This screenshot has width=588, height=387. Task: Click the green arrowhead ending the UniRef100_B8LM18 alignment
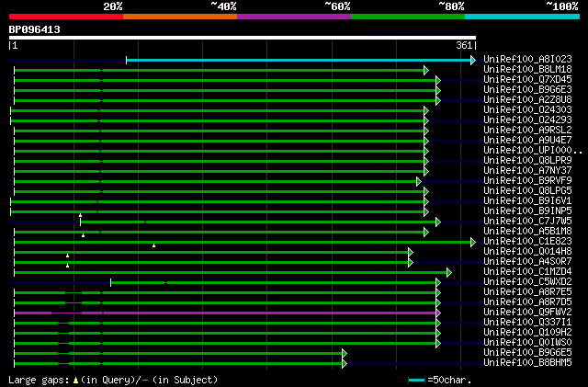click(426, 70)
